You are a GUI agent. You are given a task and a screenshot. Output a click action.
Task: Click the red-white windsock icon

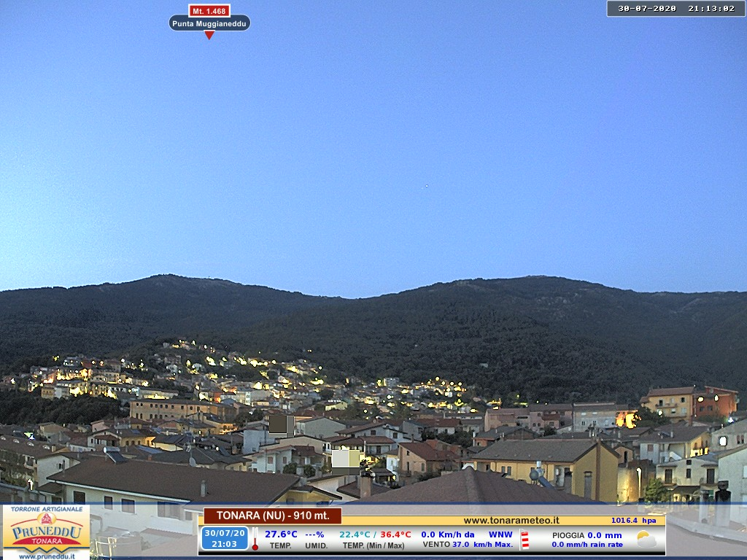coord(525,540)
